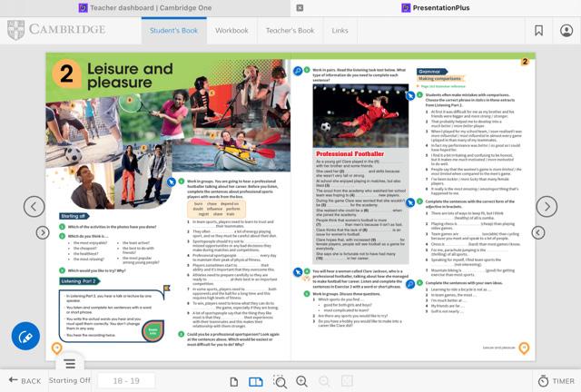Open the TIMER tool
The height and width of the screenshot is (392, 581).
click(x=556, y=381)
